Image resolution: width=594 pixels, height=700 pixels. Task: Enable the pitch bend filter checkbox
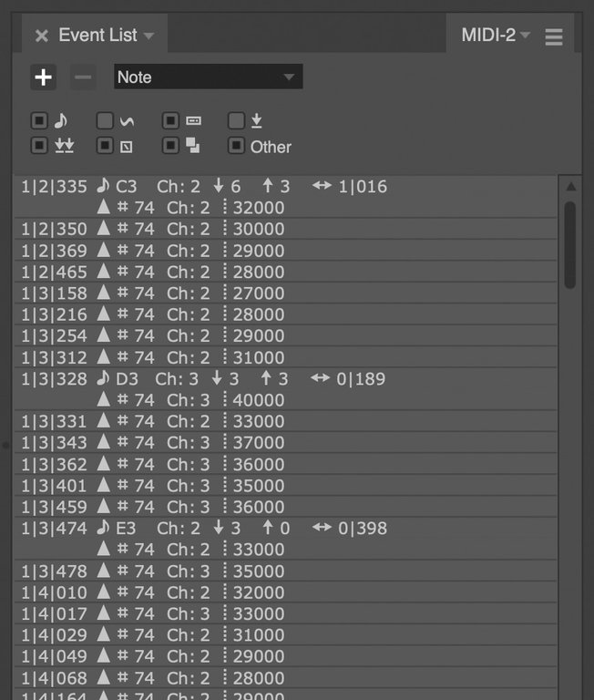click(x=105, y=120)
